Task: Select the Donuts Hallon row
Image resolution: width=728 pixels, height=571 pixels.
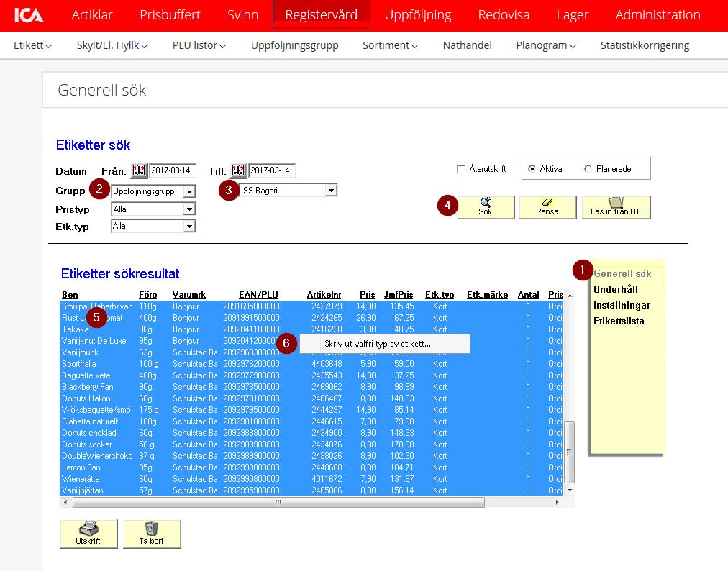Action: pos(311,398)
